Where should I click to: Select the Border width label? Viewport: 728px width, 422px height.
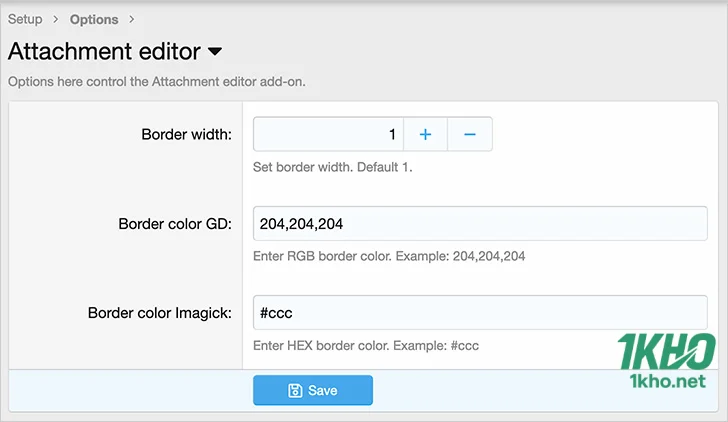tap(187, 135)
